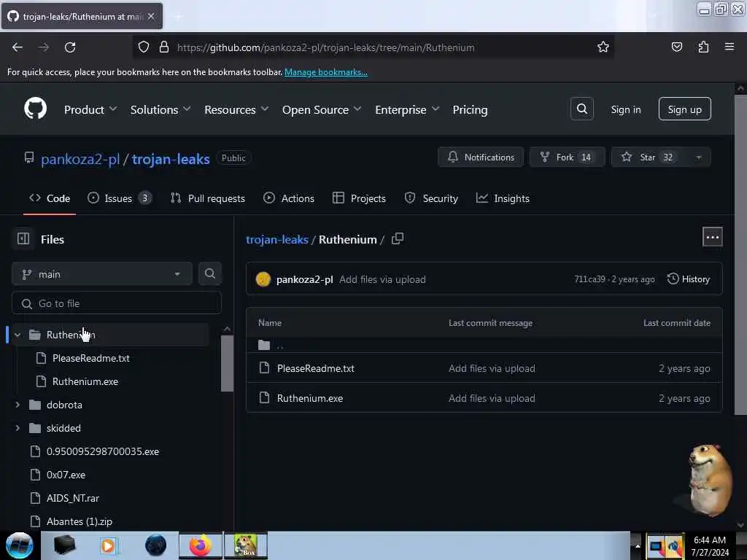Click the Notifications button
The height and width of the screenshot is (560, 747).
coord(481,157)
